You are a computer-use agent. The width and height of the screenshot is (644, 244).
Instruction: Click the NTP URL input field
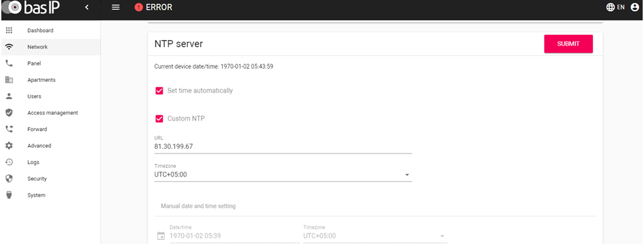coord(283,146)
